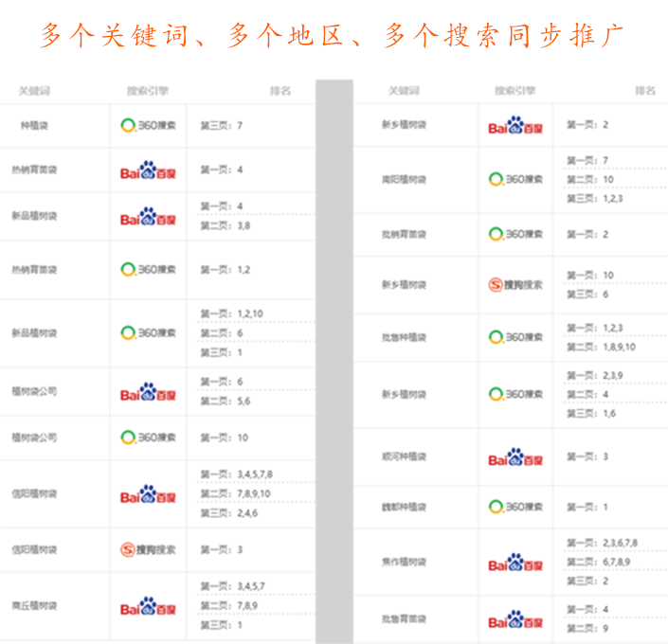Open the Baidu logo in the 信阳植树袋 row
The height and width of the screenshot is (644, 668).
[x=148, y=494]
